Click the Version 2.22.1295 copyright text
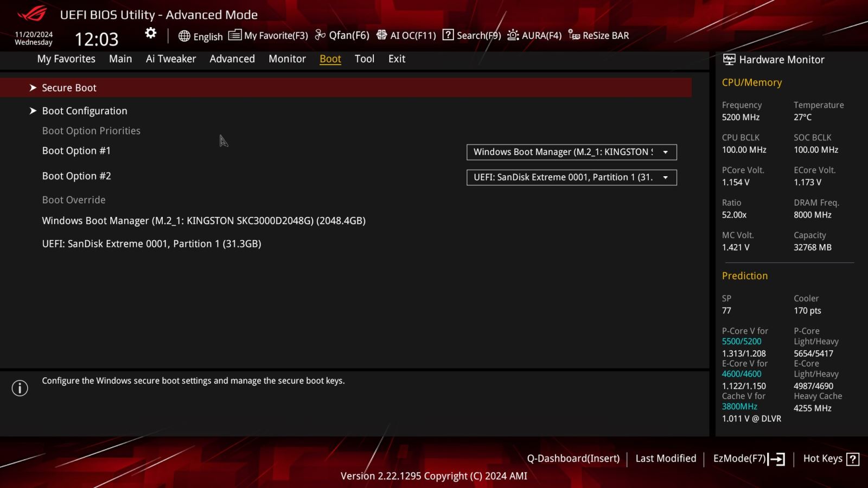 [x=434, y=476]
